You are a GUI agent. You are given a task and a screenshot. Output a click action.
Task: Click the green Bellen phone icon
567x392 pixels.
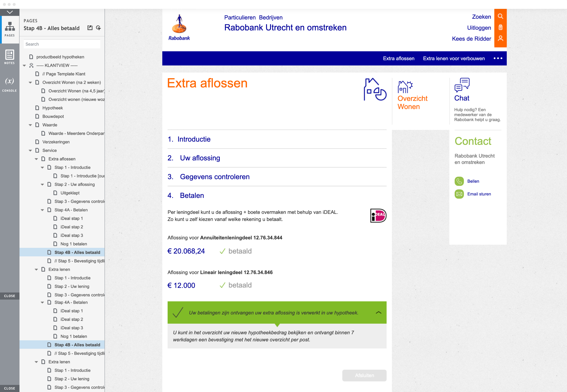(x=459, y=181)
